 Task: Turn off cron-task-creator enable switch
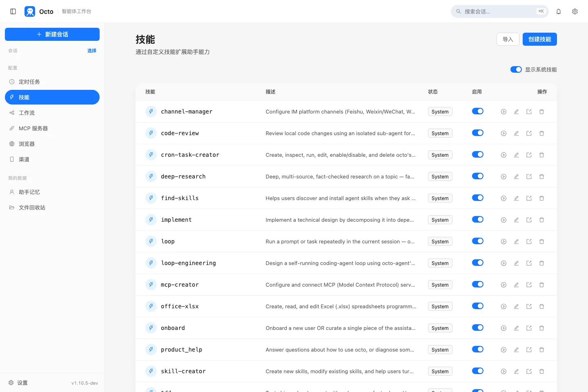pyautogui.click(x=477, y=154)
